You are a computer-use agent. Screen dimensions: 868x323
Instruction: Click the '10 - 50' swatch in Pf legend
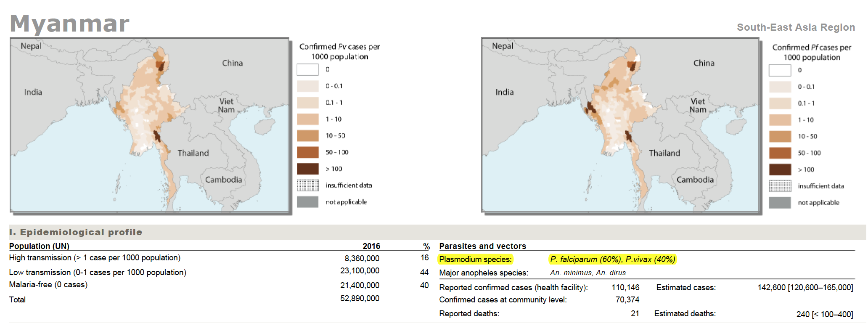tap(780, 137)
